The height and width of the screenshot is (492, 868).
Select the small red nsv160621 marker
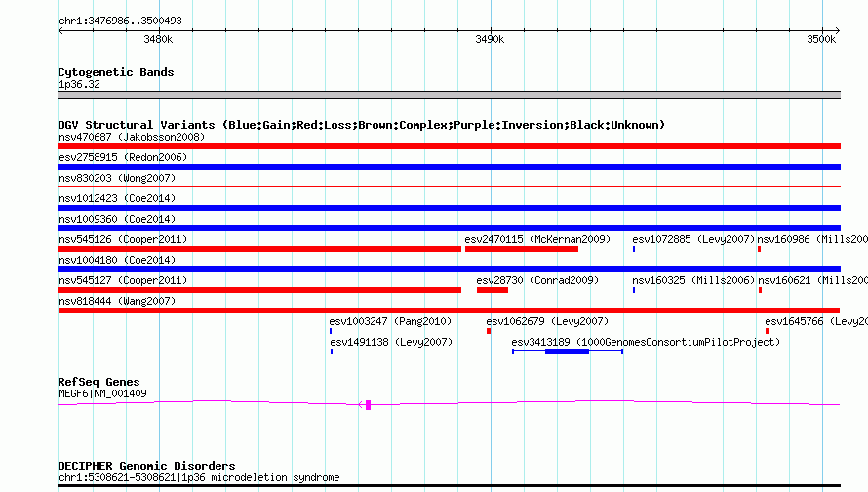[x=760, y=290]
